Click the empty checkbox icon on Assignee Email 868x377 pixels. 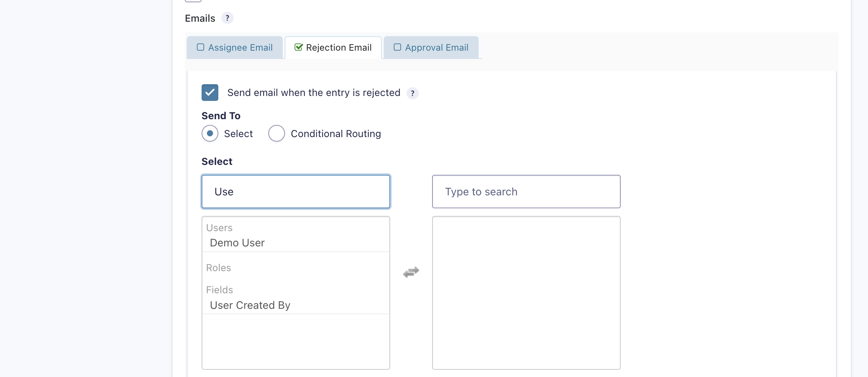(200, 47)
